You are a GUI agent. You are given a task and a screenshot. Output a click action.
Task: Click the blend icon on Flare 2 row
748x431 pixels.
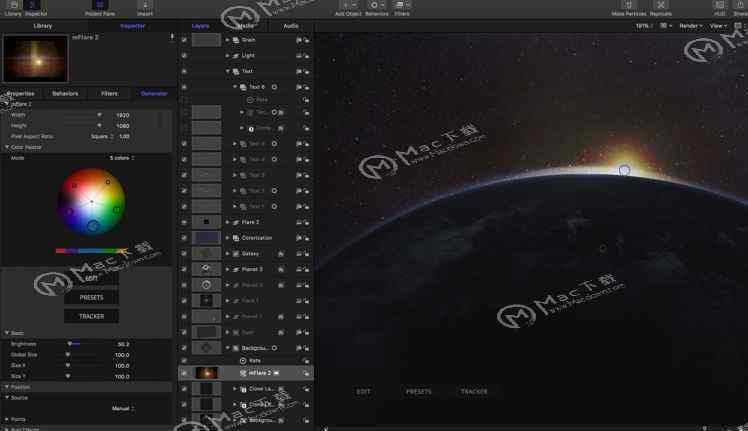click(x=299, y=222)
